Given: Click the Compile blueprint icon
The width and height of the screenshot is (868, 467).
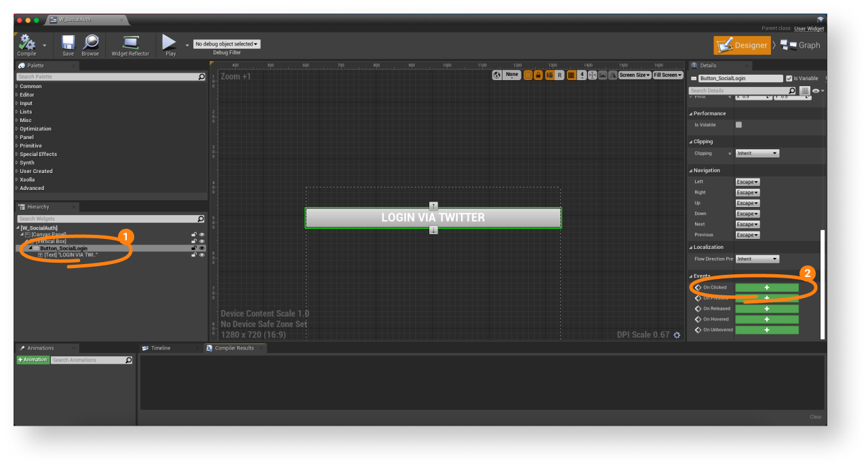Looking at the screenshot, I should pyautogui.click(x=27, y=43).
